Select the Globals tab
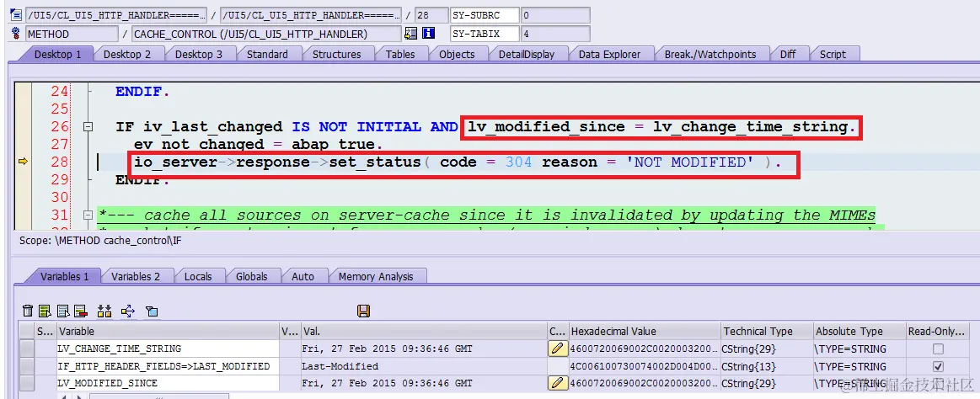Viewport: 980px width, 399px height. [x=251, y=276]
